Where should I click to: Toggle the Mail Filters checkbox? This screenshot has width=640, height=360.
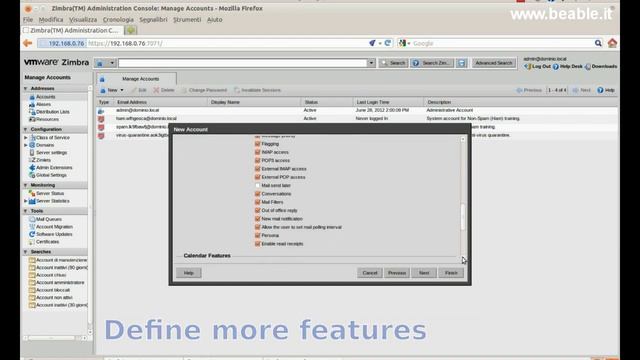(x=258, y=202)
